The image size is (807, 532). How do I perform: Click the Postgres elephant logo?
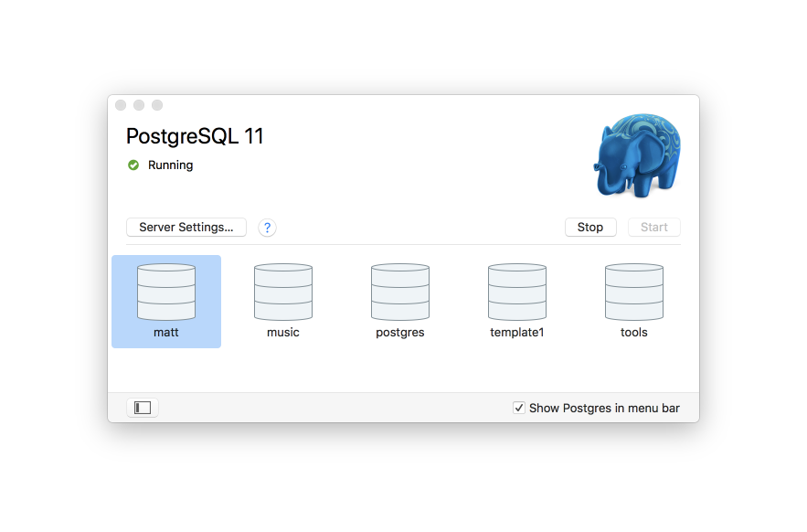(x=637, y=154)
